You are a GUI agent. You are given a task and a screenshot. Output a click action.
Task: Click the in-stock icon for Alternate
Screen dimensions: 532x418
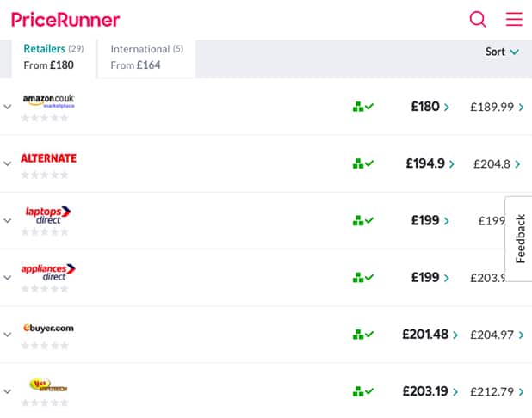[x=363, y=163]
